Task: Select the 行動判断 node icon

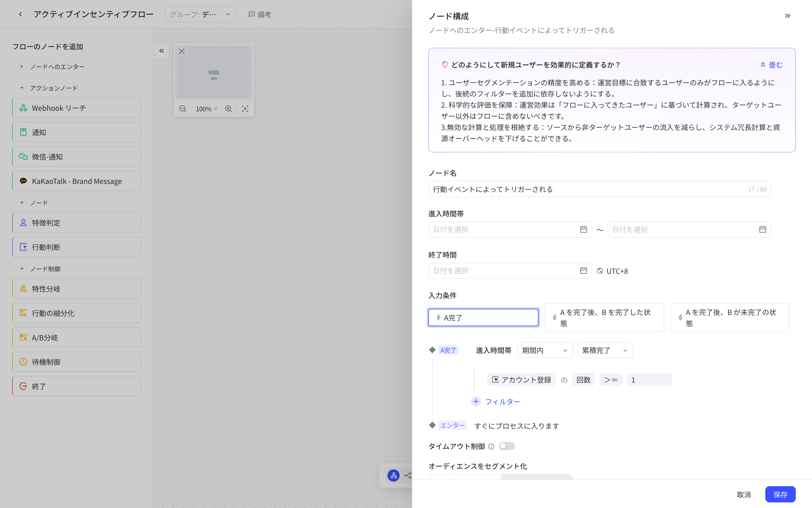Action: [23, 247]
